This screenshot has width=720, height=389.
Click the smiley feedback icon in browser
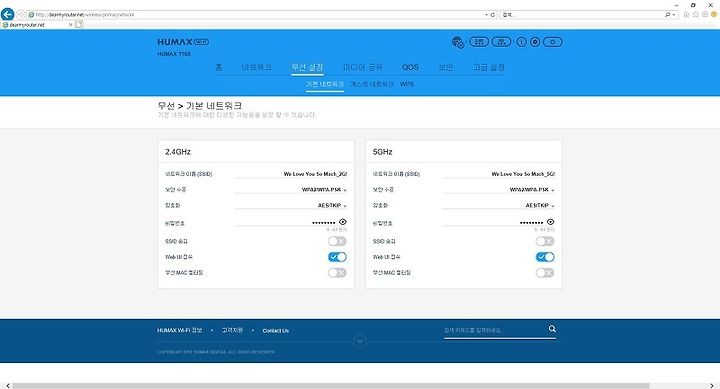point(714,15)
